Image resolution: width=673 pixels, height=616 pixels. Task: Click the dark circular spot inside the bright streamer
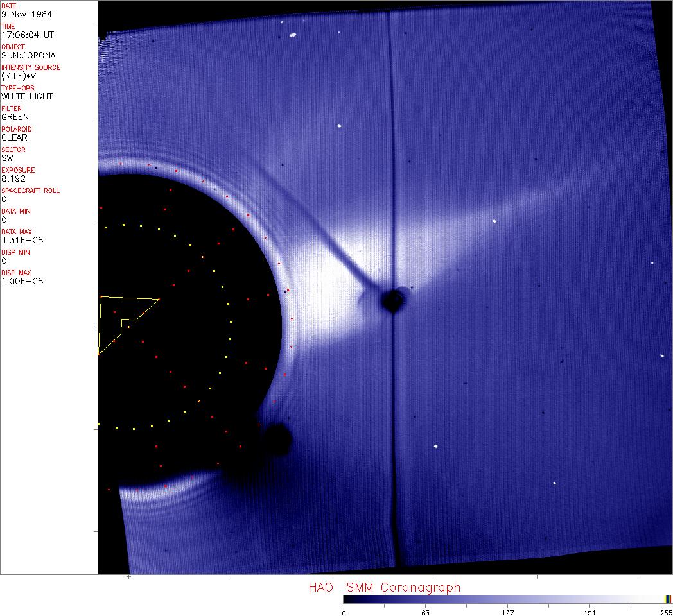coord(392,300)
